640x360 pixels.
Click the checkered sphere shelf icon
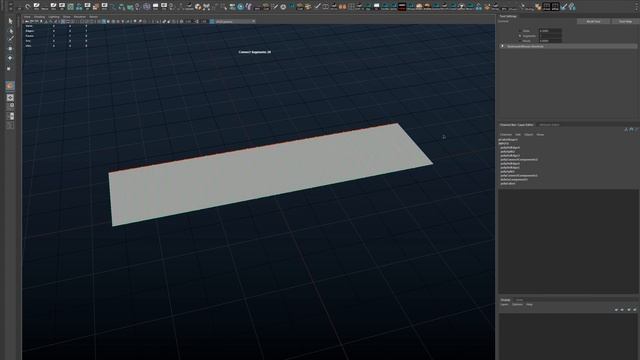pos(197,7)
